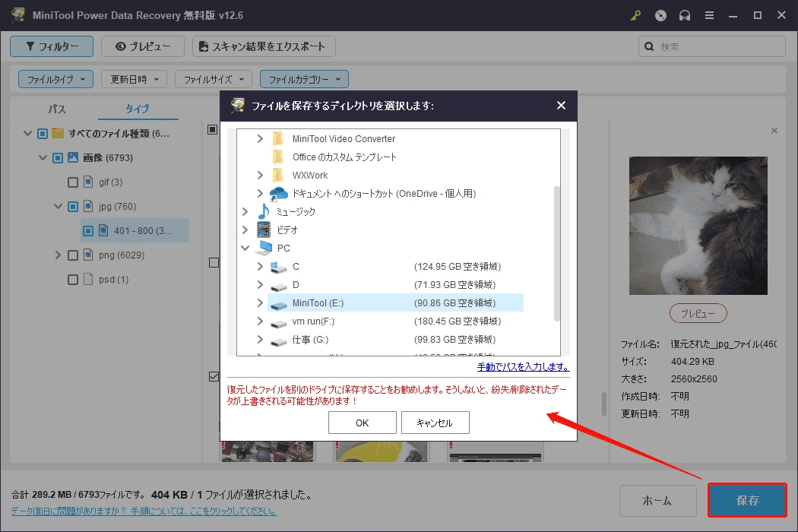Open the ファイルサイズ dropdown
This screenshot has height=532, width=798.
[213, 78]
